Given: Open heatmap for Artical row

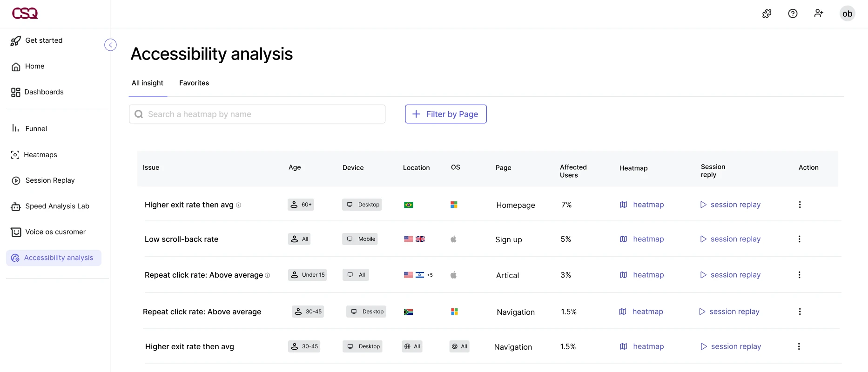Looking at the screenshot, I should (x=642, y=275).
